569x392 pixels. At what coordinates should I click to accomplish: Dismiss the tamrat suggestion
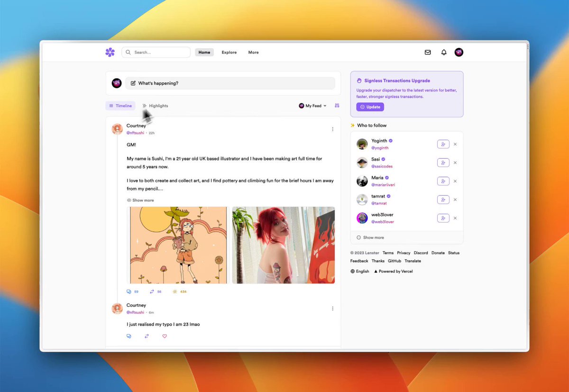click(x=455, y=200)
